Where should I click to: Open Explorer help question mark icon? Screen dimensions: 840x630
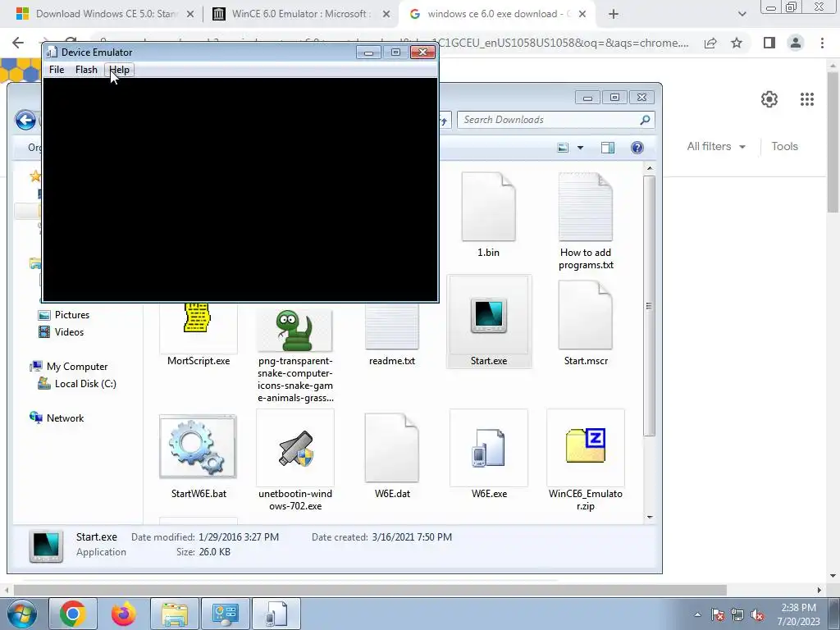coord(637,148)
